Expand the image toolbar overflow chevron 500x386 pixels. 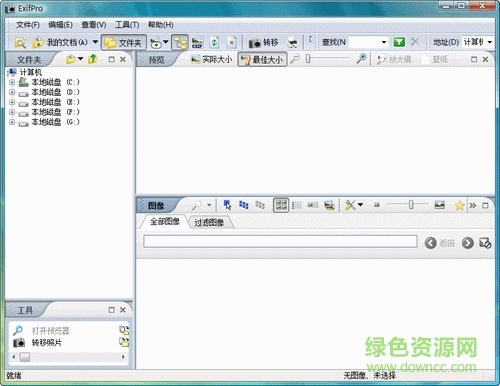pyautogui.click(x=473, y=205)
